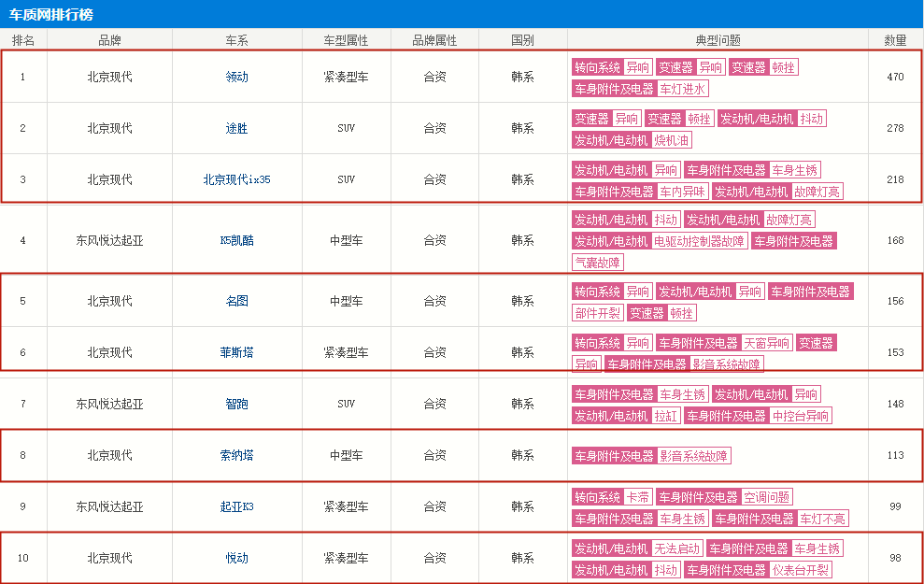Click the 品牌属性 column header
The width and height of the screenshot is (924, 584).
coord(434,40)
